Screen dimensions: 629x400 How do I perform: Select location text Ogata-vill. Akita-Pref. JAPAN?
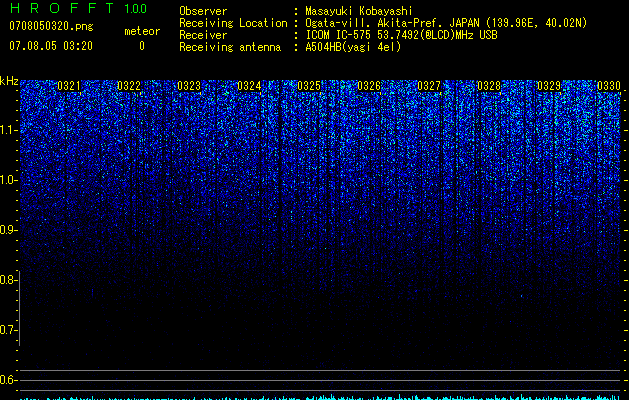390,23
